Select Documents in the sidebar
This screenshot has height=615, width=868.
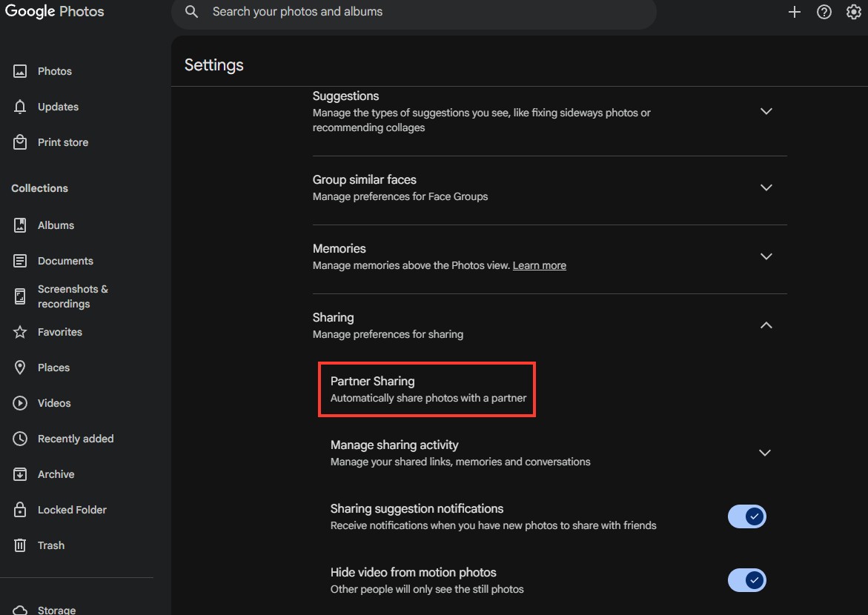65,261
